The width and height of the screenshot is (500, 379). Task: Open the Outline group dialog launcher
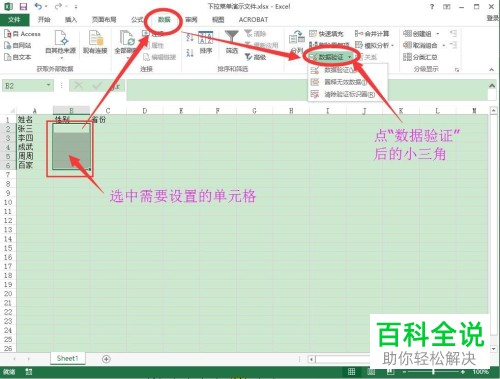point(457,69)
